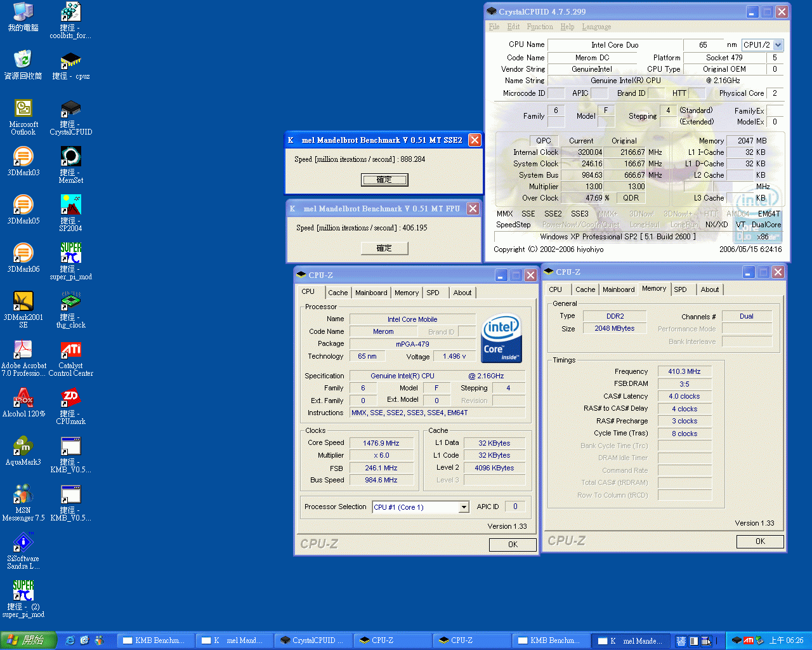
Task: Click the Intel Core Duo logo in CPU-Z
Action: [501, 336]
